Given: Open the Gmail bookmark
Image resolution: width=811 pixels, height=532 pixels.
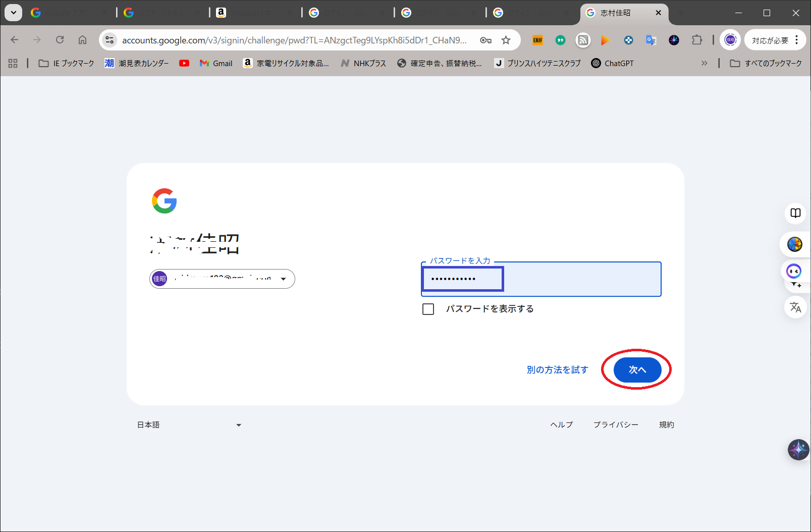Looking at the screenshot, I should tap(216, 63).
